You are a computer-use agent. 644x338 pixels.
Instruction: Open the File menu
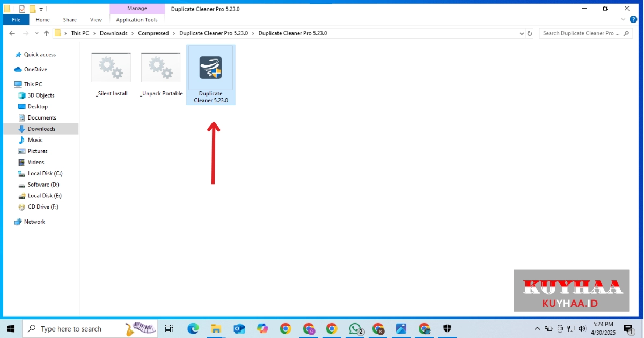[x=16, y=20]
